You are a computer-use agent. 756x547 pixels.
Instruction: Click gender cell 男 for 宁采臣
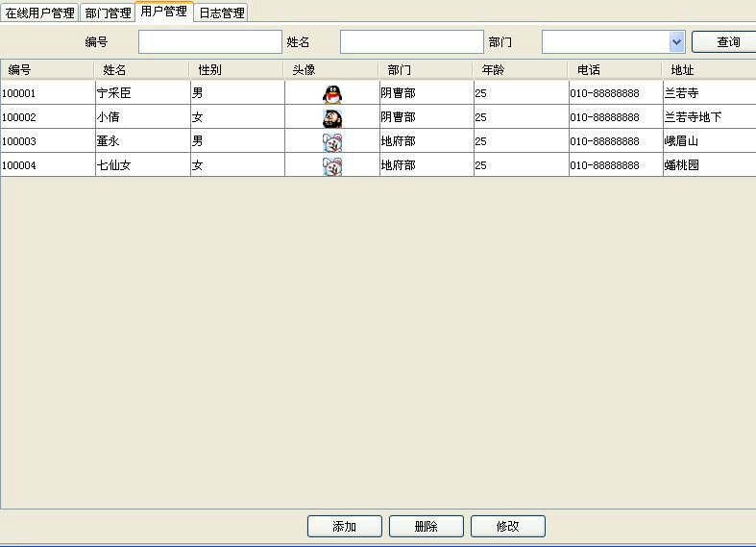point(237,92)
